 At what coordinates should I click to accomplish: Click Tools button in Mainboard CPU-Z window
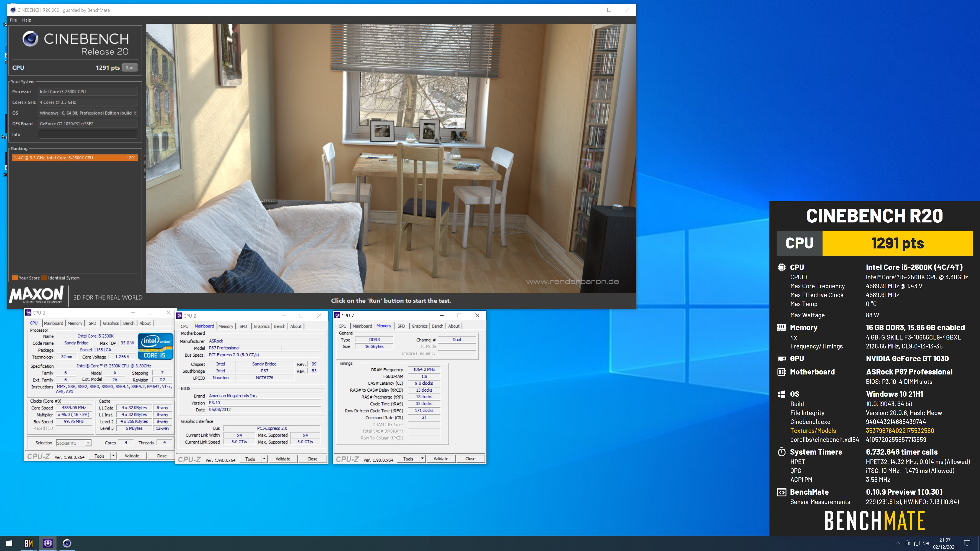point(250,459)
